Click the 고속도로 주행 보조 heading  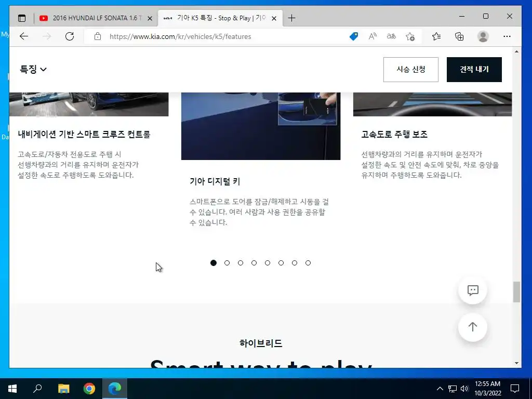[x=394, y=135]
